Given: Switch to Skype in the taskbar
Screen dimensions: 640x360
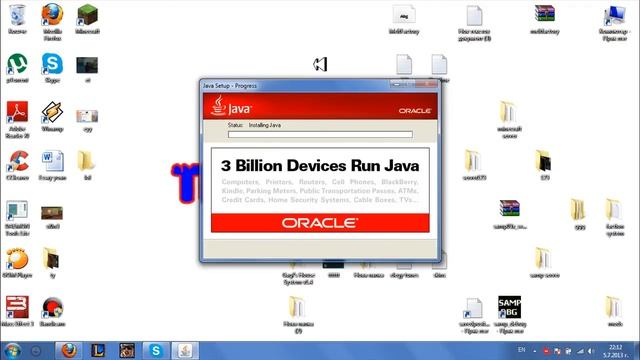Looking at the screenshot, I should (x=156, y=351).
